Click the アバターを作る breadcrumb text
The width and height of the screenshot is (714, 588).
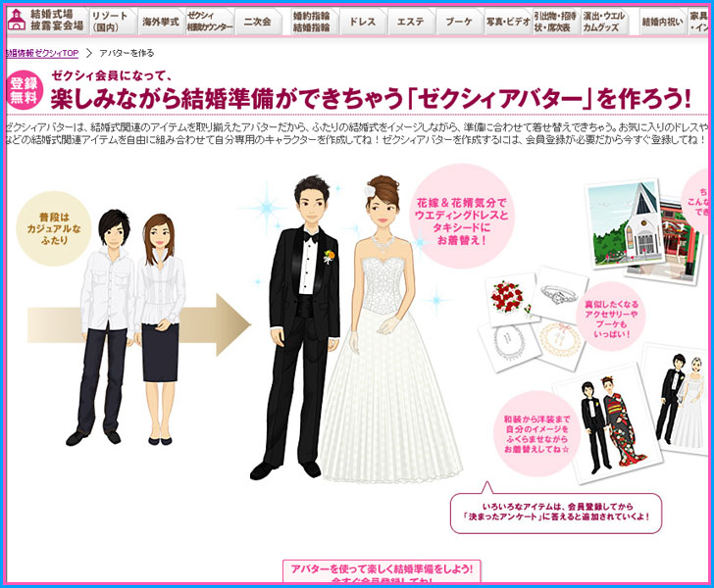click(127, 53)
